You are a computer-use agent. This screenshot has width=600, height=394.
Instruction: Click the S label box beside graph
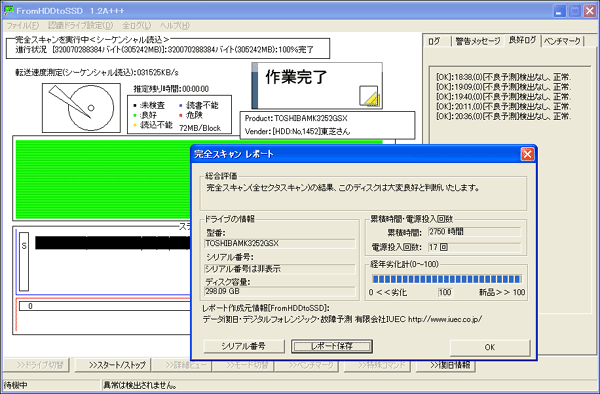pos(24,261)
